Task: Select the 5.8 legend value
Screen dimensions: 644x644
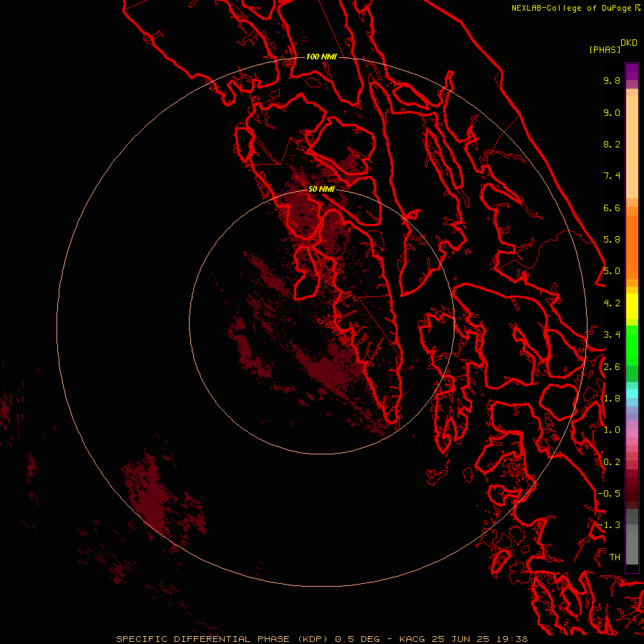Action: point(612,240)
